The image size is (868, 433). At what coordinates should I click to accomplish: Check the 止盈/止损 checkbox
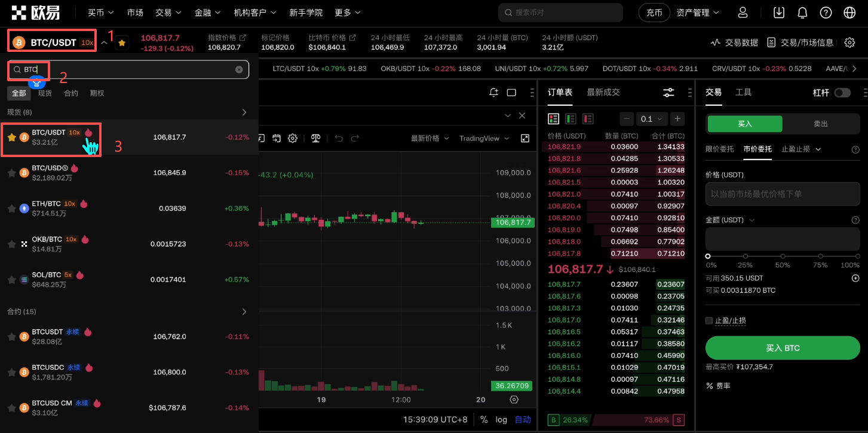pos(709,321)
